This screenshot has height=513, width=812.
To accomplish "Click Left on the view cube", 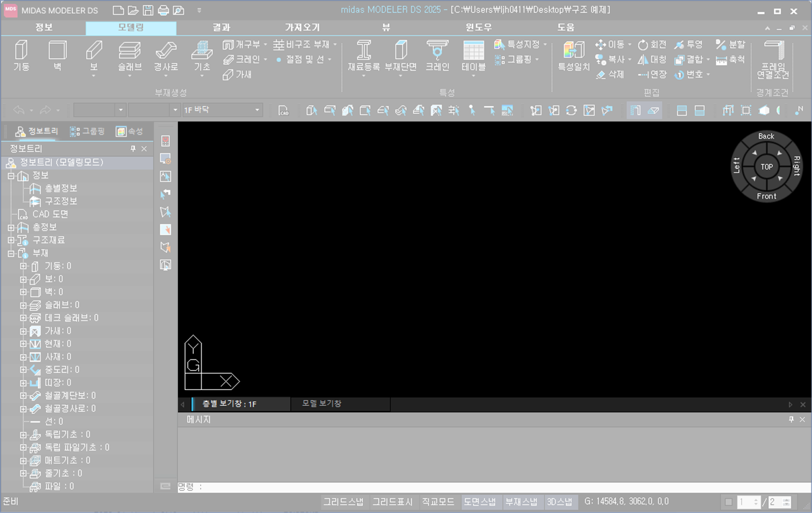I will 736,166.
